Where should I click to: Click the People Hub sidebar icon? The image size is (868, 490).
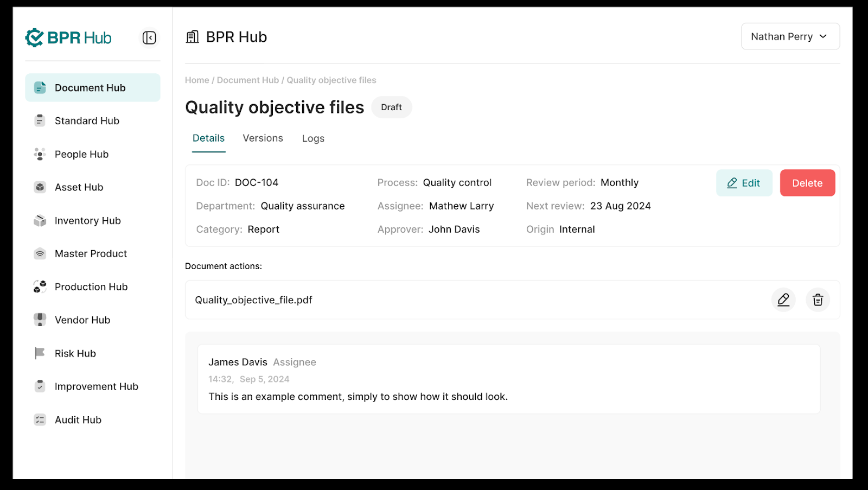(x=40, y=154)
